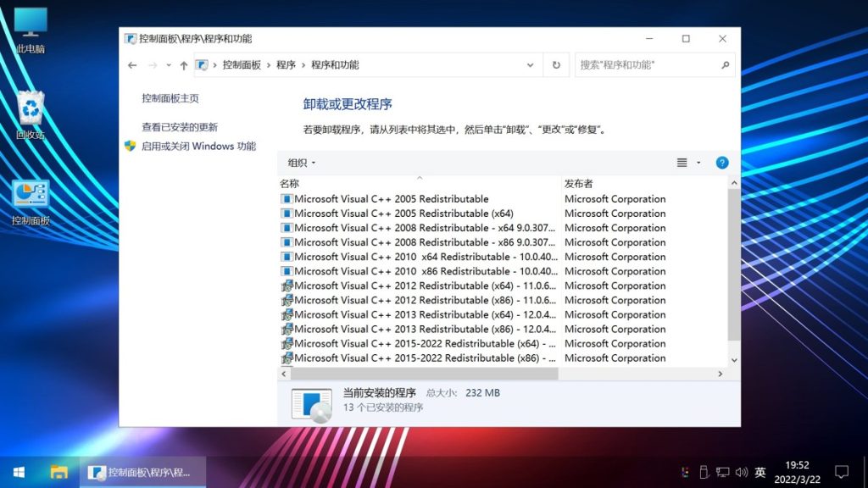
Task: Click the up arrow navigation button
Action: (184, 65)
